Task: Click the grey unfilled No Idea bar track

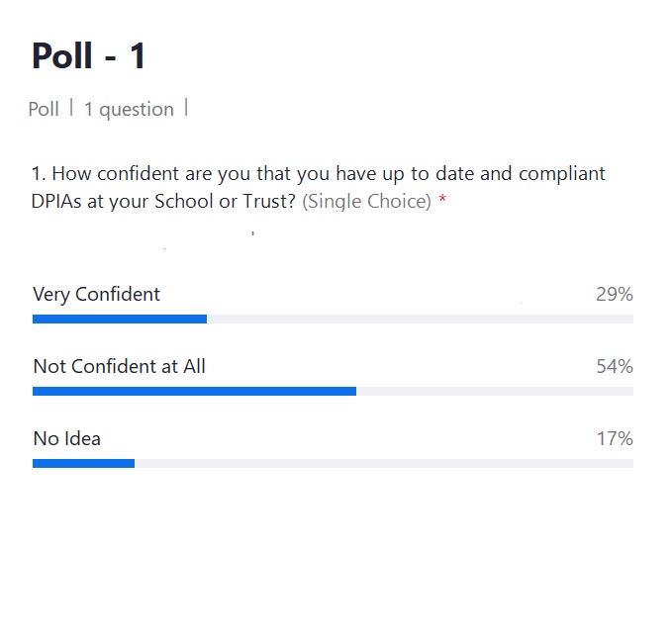Action: (384, 463)
